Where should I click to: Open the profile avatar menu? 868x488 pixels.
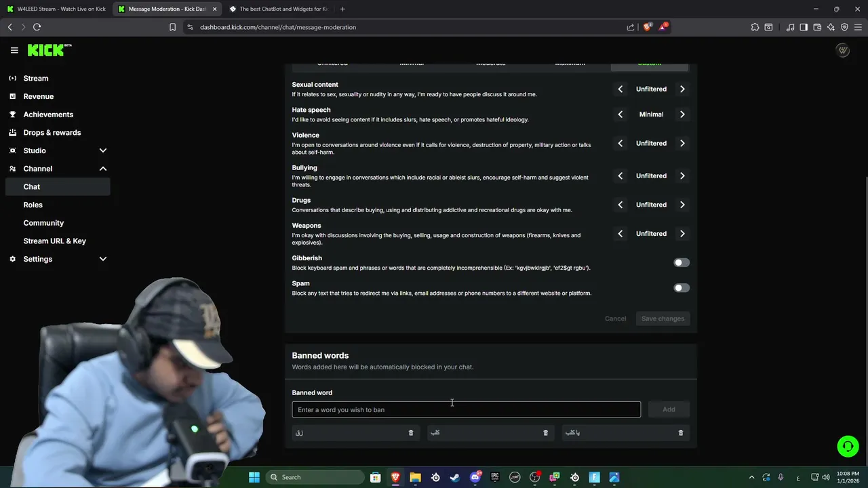tap(843, 50)
